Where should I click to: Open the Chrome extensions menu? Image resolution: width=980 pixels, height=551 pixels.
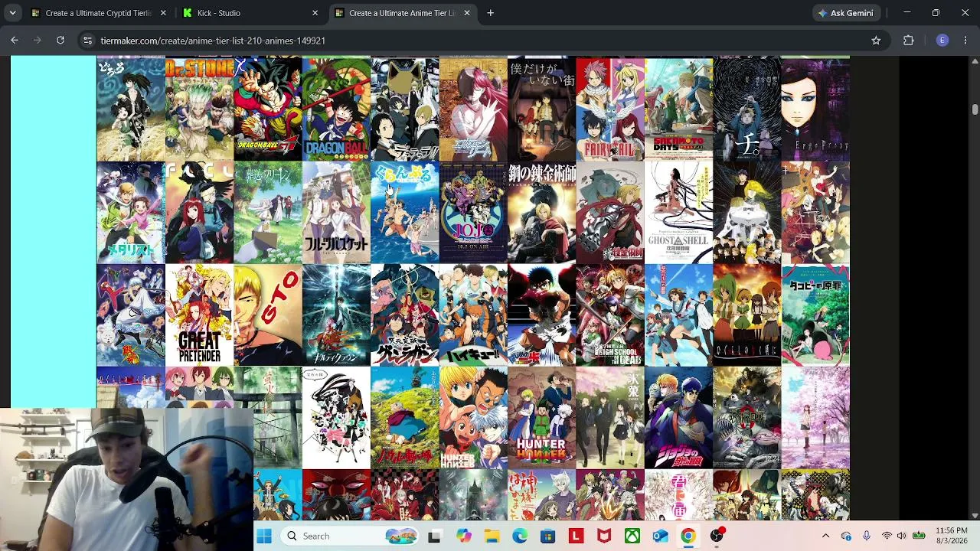909,41
